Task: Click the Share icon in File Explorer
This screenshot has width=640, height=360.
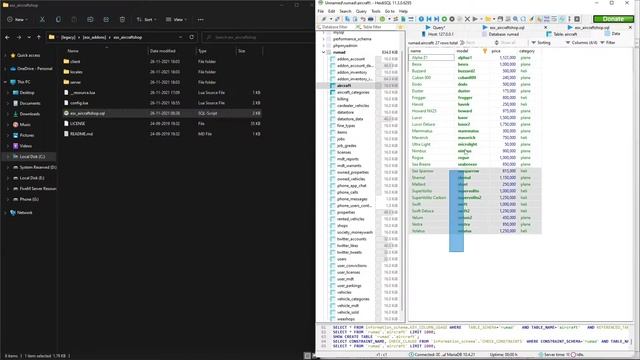Action: coord(106,20)
